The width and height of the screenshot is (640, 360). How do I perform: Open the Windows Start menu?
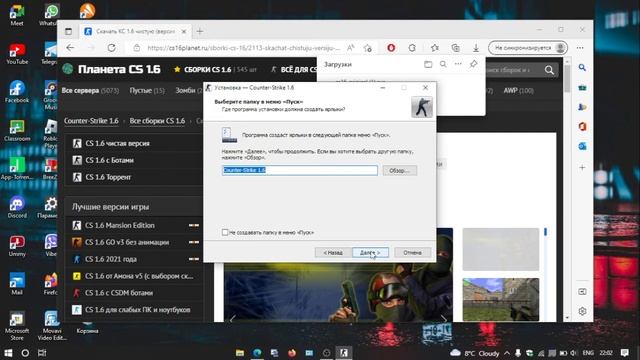pos(8,353)
